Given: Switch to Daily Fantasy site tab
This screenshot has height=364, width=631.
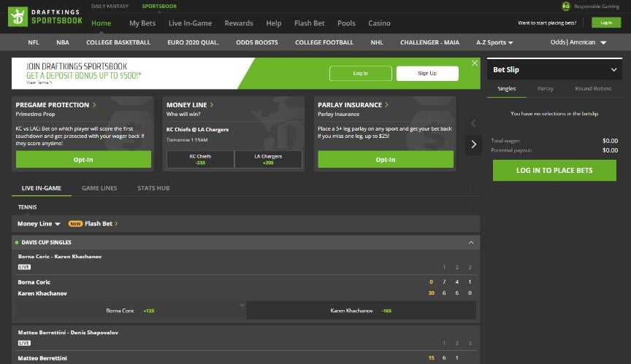Looking at the screenshot, I should click(110, 6).
